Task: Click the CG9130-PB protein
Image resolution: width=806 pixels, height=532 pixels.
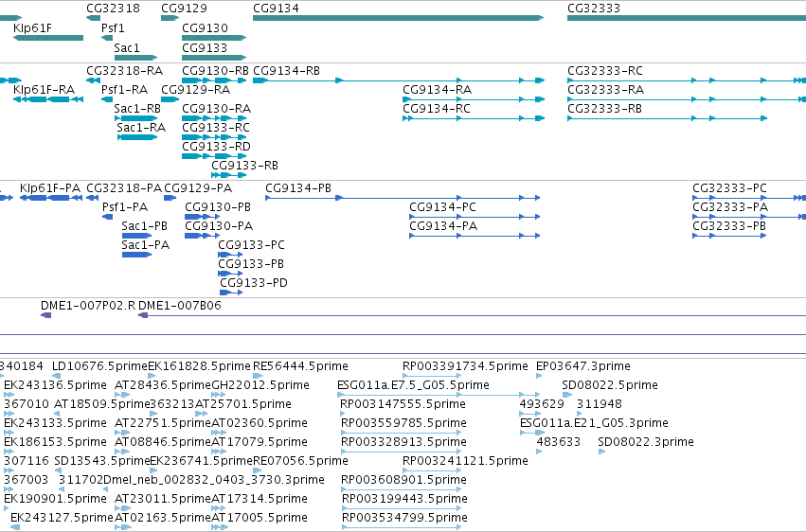Action: click(x=202, y=217)
